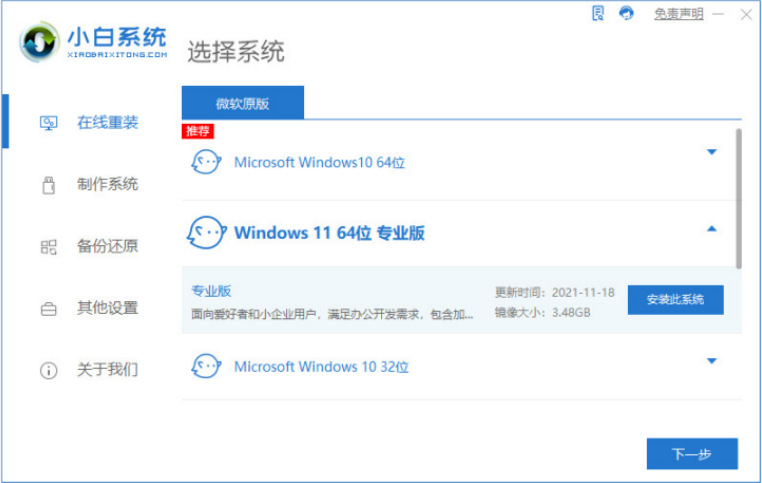Click the Windows 10 32位 row face icon
762x483 pixels.
[x=206, y=365]
